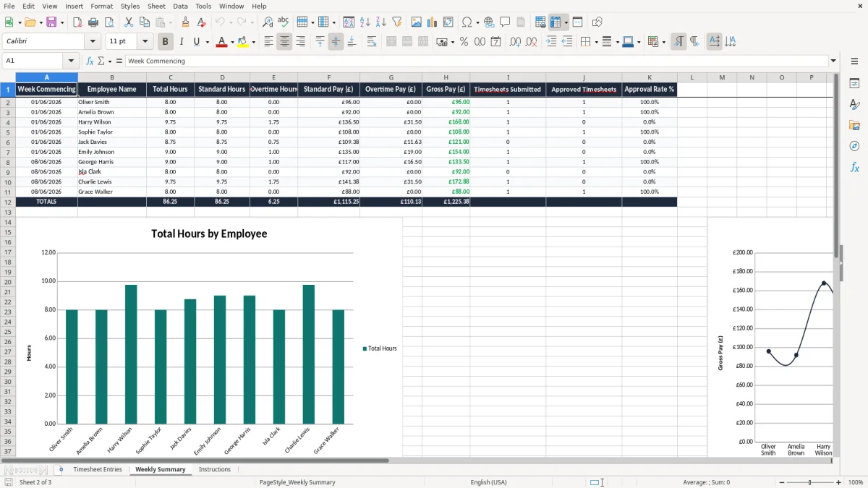Open Freeze Rows and Columns dropdown arrow
This screenshot has width=868, height=488.
click(x=566, y=22)
